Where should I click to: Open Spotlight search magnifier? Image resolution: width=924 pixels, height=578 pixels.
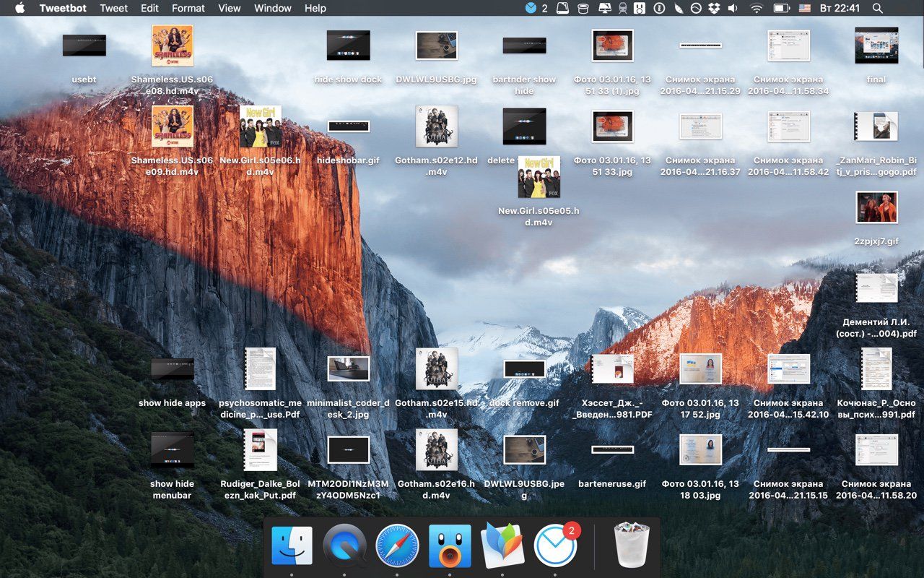878,8
